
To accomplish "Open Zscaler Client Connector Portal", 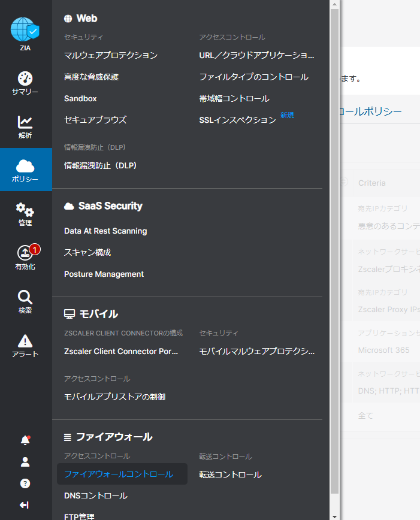I will [x=121, y=351].
